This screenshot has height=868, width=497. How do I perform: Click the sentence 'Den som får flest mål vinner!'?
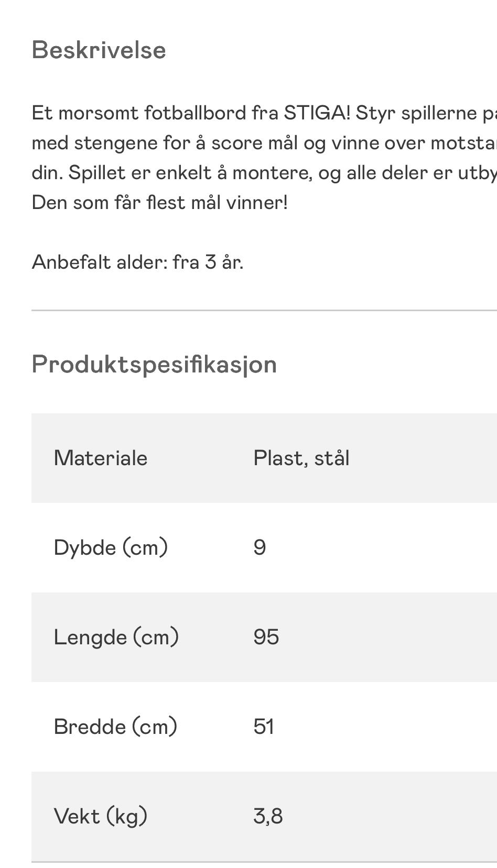159,202
